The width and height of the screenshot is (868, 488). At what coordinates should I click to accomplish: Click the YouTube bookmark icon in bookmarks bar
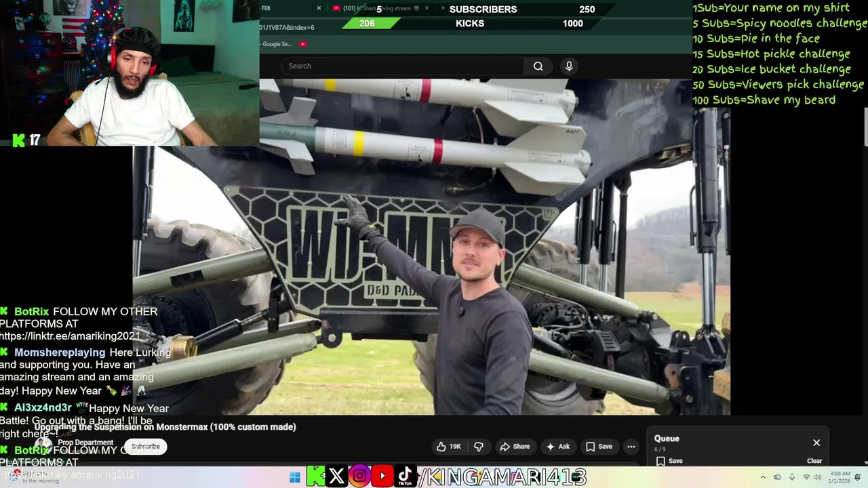pyautogui.click(x=302, y=44)
